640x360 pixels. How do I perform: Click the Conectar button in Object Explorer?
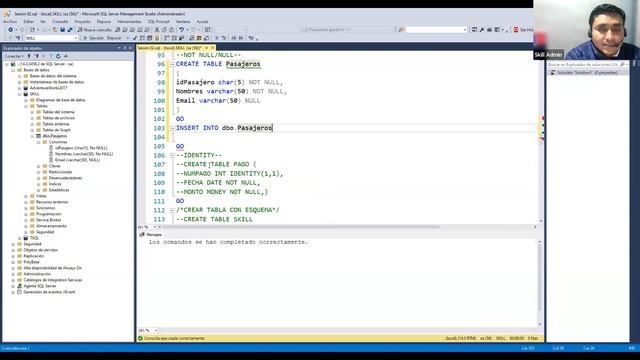click(x=14, y=56)
